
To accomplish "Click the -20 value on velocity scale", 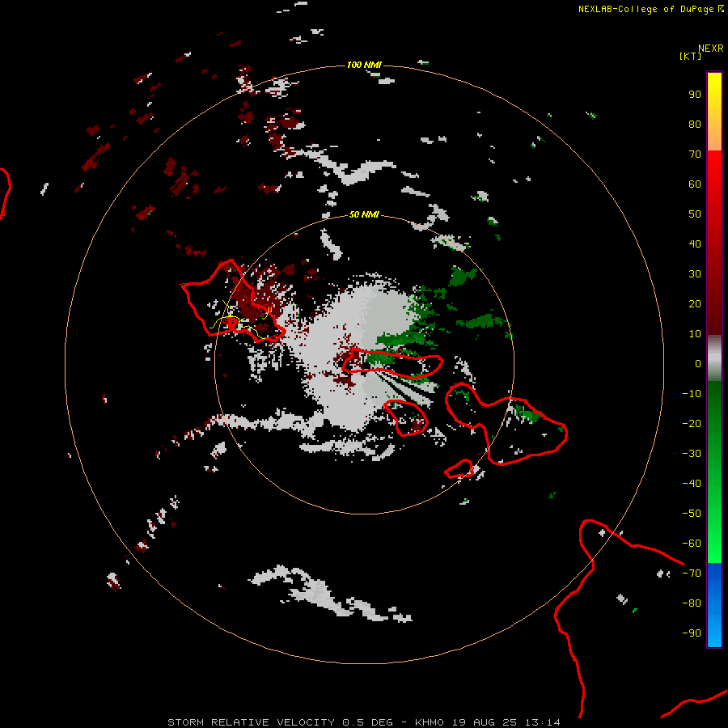I will [x=692, y=423].
